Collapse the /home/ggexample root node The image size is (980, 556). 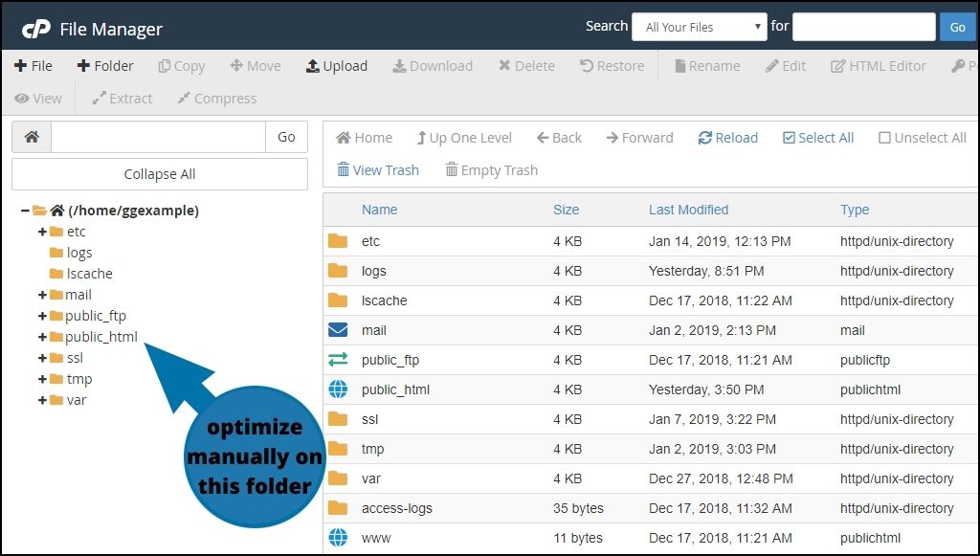(x=24, y=211)
